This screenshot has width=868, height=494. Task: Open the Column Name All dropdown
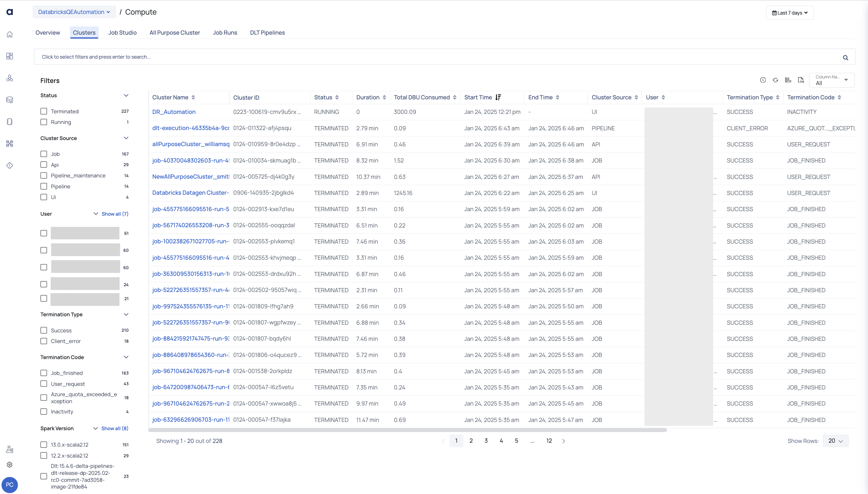coord(832,80)
